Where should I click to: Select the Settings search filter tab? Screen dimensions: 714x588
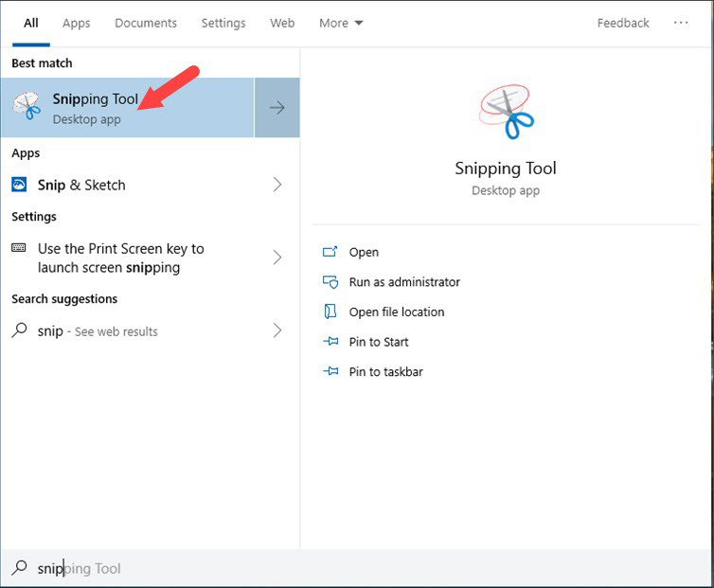click(223, 23)
